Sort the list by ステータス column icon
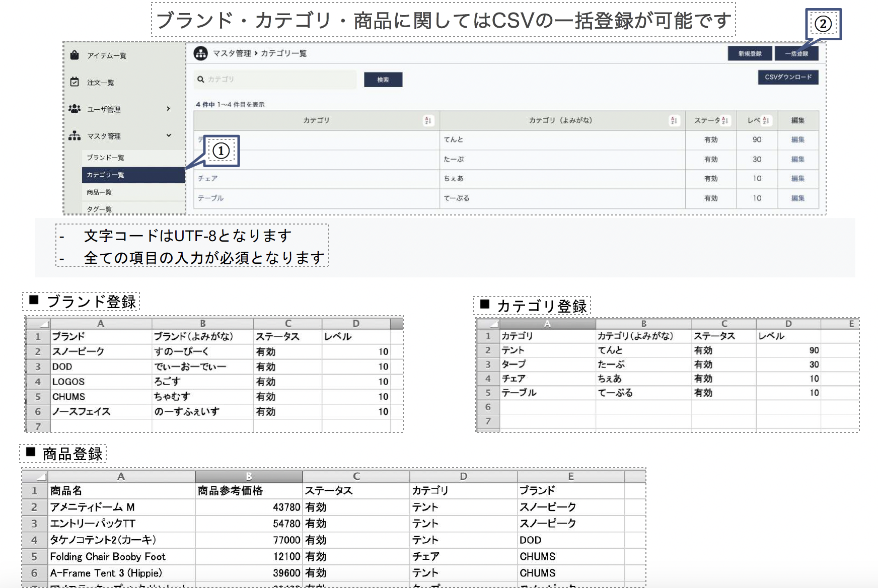Image resolution: width=878 pixels, height=588 pixels. pos(725,121)
